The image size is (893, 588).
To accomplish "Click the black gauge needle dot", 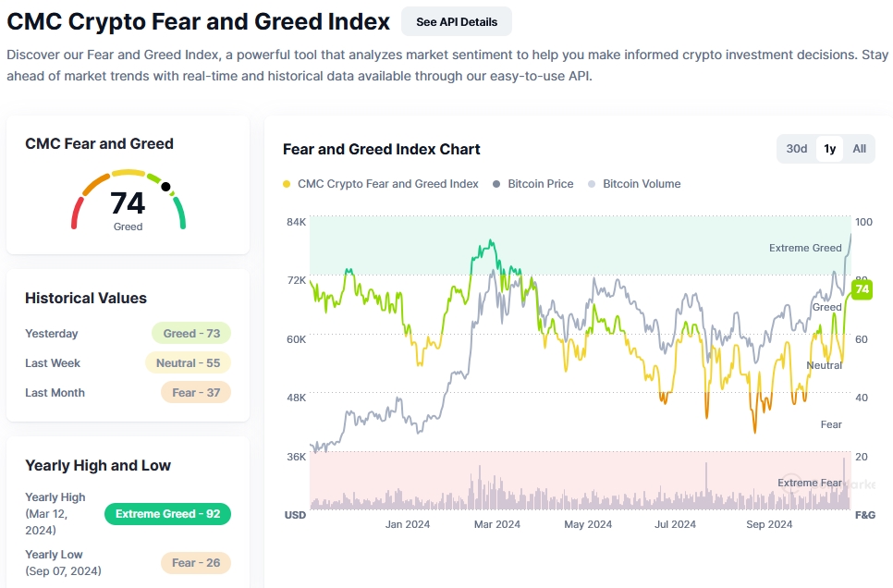I will [165, 187].
